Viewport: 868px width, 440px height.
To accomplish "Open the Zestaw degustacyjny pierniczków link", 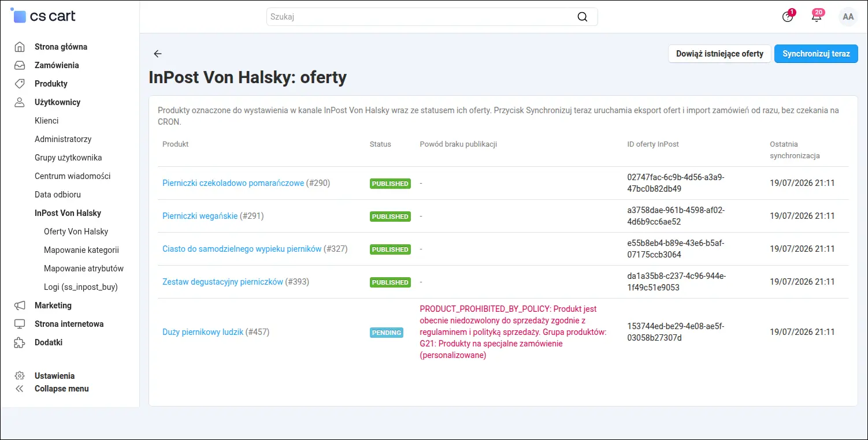I will coord(222,282).
